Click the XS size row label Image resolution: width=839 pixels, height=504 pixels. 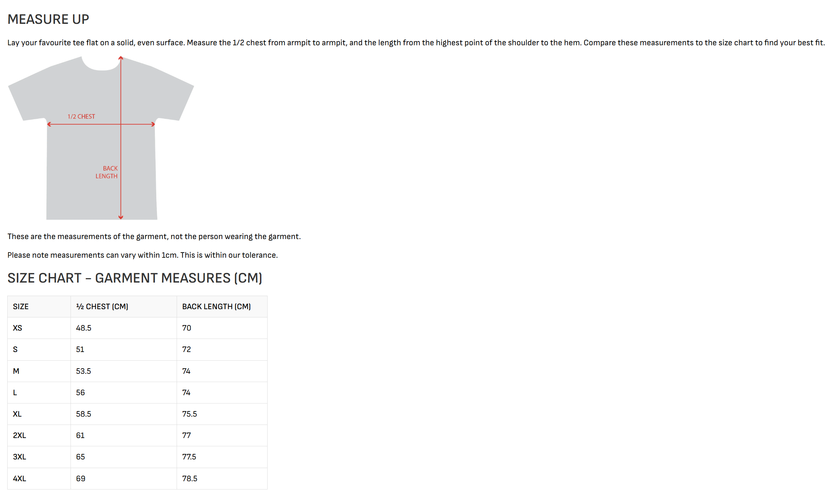17,328
